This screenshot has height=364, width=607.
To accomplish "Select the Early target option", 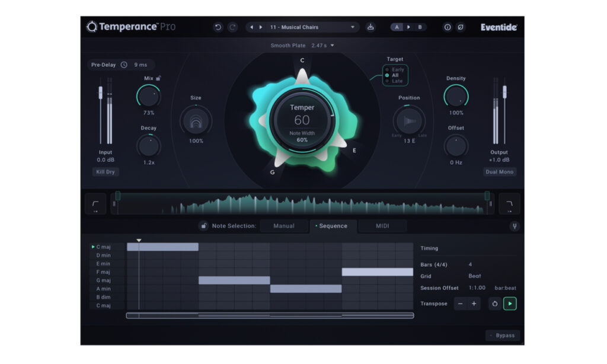I will pyautogui.click(x=397, y=70).
